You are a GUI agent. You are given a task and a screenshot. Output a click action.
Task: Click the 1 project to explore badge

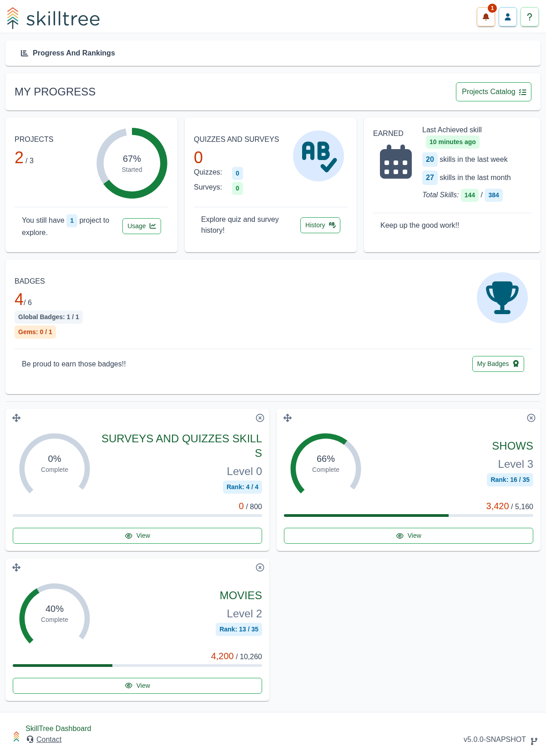tap(72, 220)
